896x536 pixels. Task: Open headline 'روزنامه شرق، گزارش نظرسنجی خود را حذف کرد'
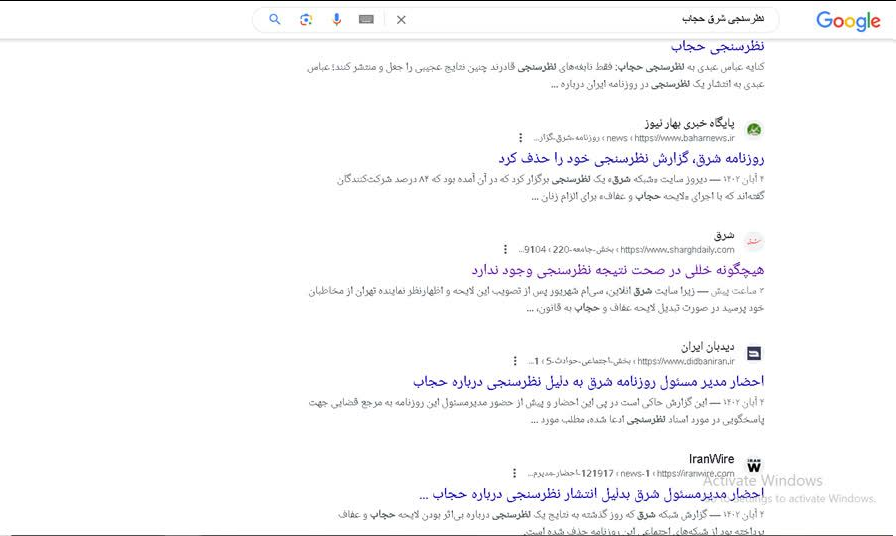click(x=631, y=158)
